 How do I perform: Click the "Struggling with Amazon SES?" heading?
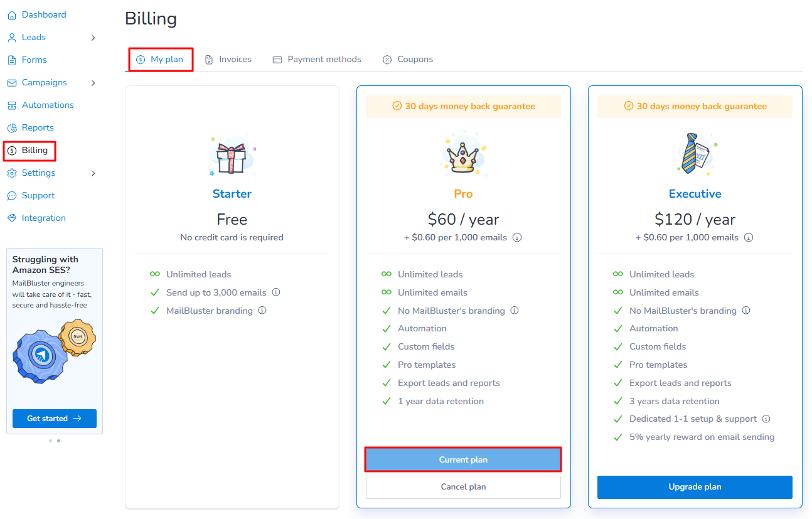click(x=45, y=265)
